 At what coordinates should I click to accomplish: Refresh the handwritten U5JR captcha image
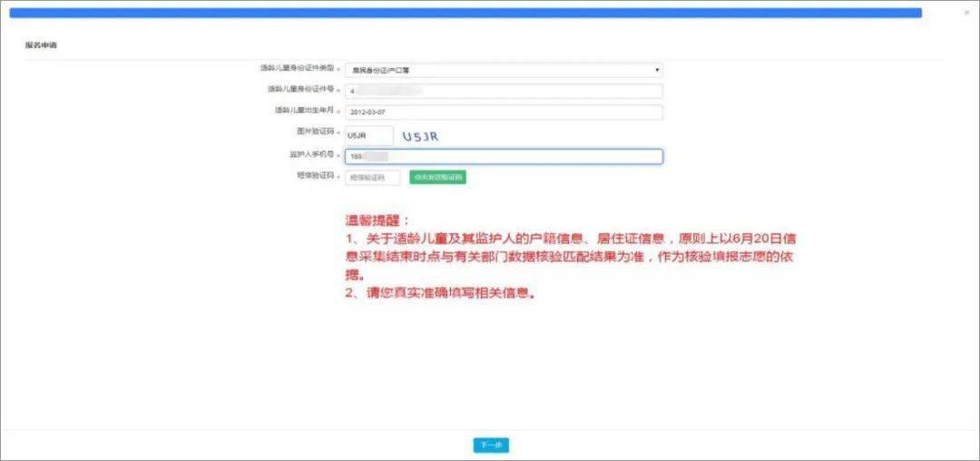[x=420, y=136]
